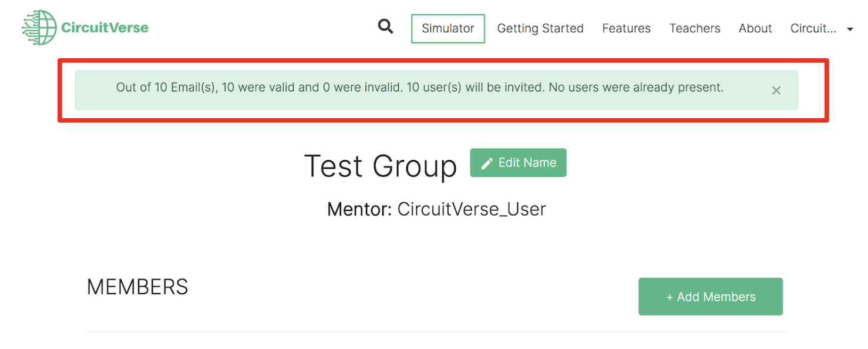Launch the Simulator from the navbar
This screenshot has height=349, width=868.
pos(448,29)
